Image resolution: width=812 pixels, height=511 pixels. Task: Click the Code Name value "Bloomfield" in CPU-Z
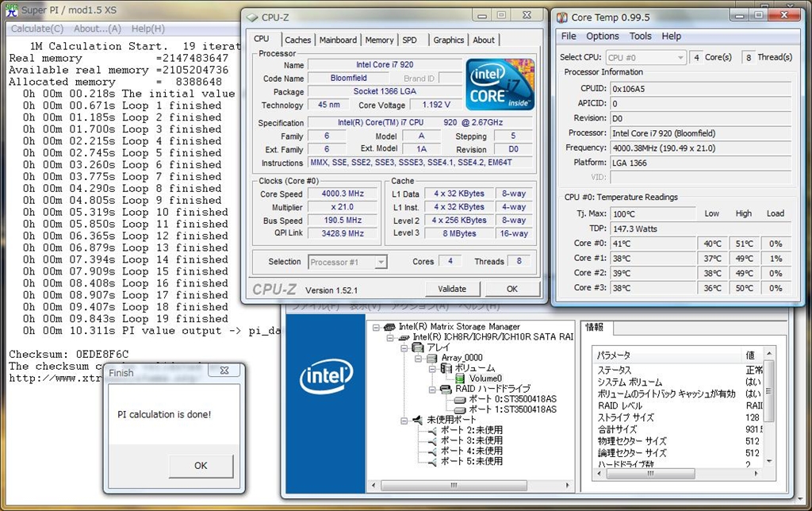[x=349, y=79]
